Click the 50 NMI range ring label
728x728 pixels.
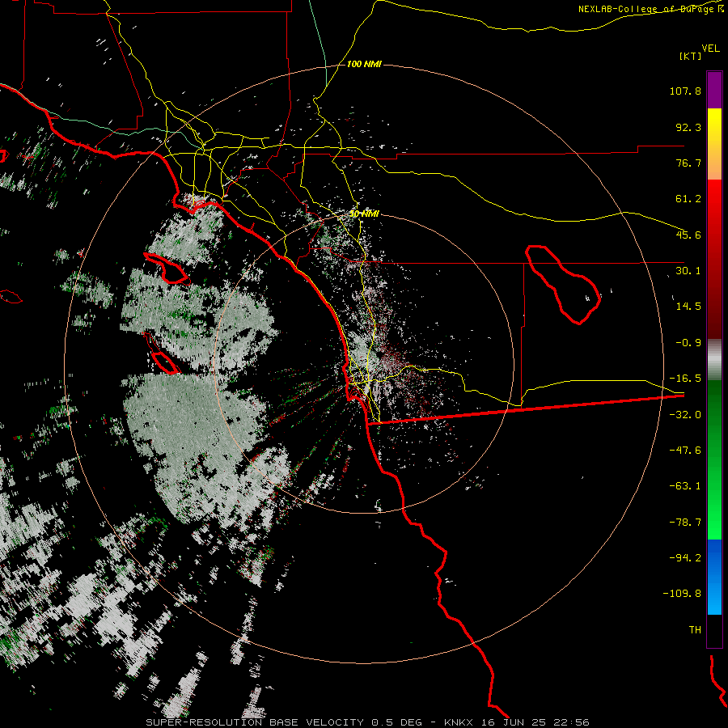click(364, 214)
